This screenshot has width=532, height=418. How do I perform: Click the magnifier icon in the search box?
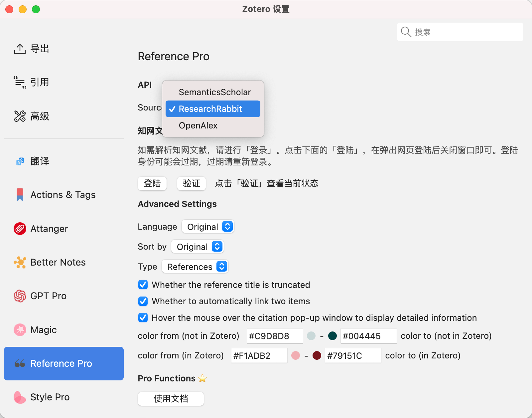tap(406, 32)
